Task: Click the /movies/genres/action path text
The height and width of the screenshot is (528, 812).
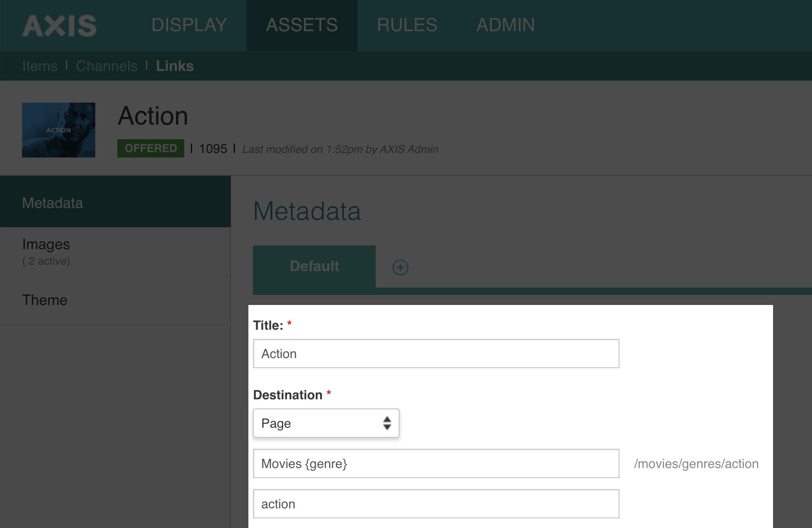Action: click(x=696, y=464)
